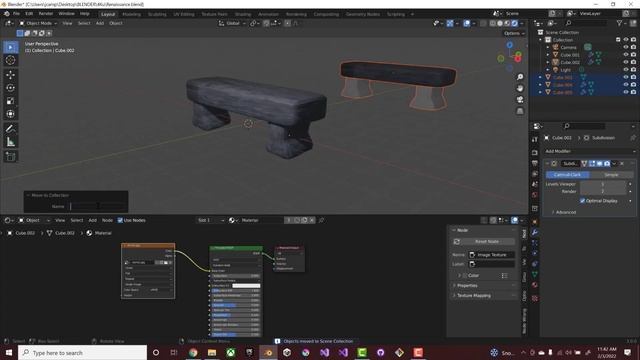640x360 pixels.
Task: Hide Cube.001 in viewport via eye icon
Action: coord(625,55)
